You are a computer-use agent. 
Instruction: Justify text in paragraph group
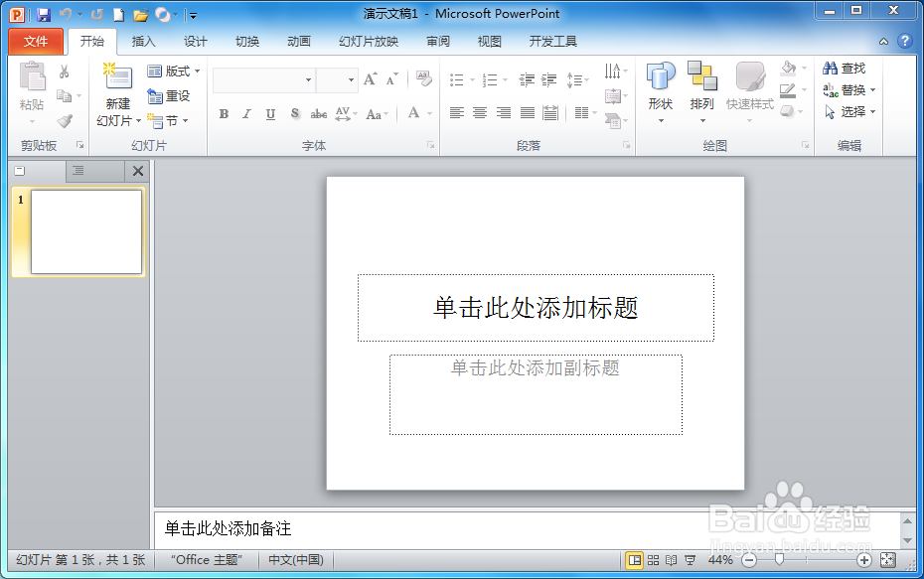(x=527, y=112)
